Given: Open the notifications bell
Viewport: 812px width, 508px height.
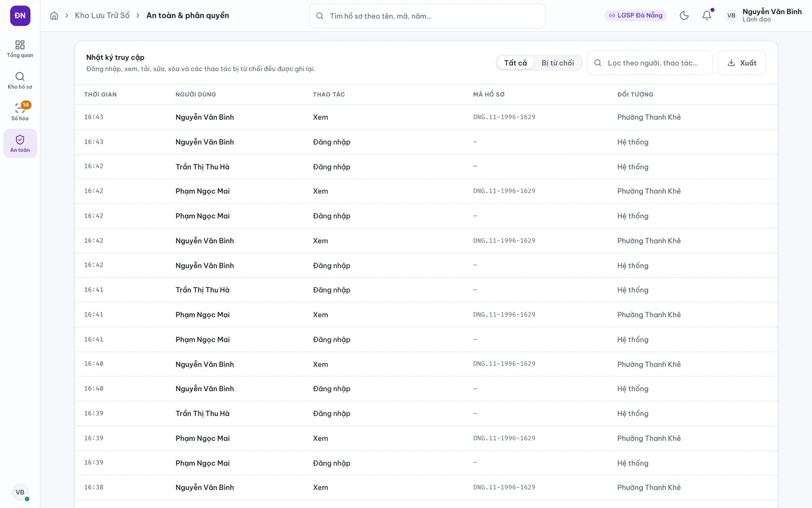Looking at the screenshot, I should click(707, 16).
